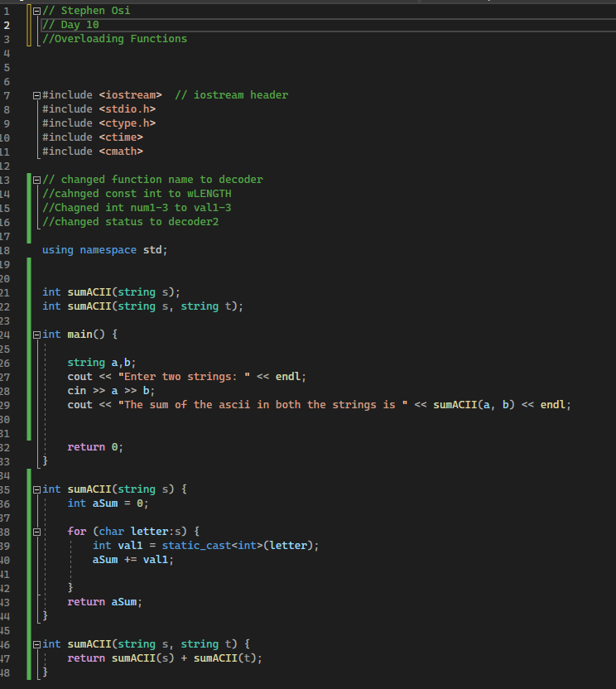
Task: Click the prototype 'int sumACII(string s, string t);'
Action: pos(142,306)
